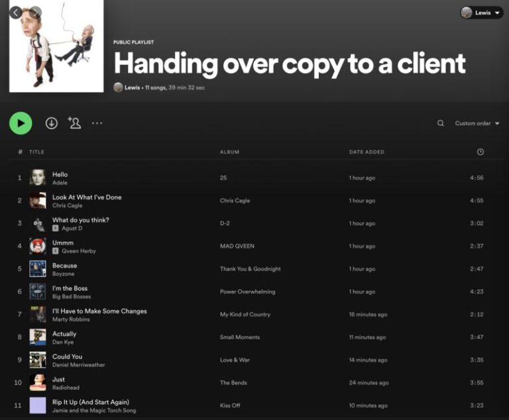This screenshot has width=509, height=420.
Task: Sort by the Date Added column header
Action: click(x=367, y=152)
